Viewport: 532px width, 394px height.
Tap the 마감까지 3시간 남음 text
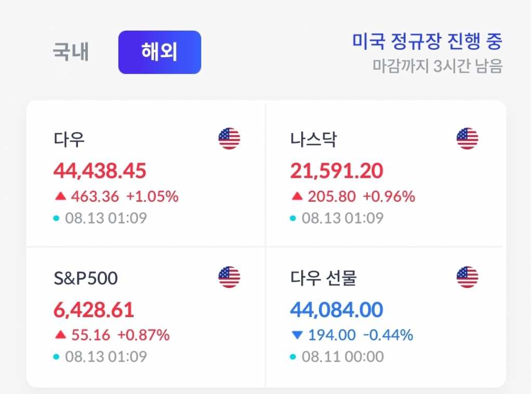(x=437, y=67)
